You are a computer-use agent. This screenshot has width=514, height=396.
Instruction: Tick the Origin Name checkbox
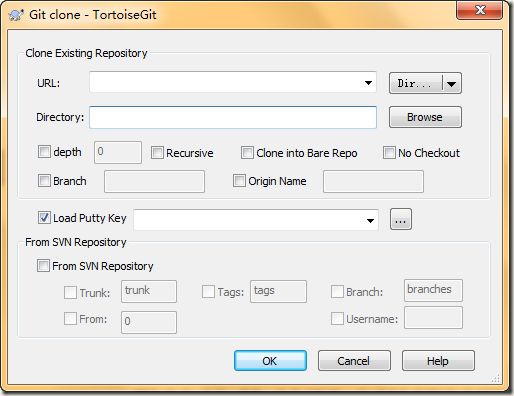239,181
